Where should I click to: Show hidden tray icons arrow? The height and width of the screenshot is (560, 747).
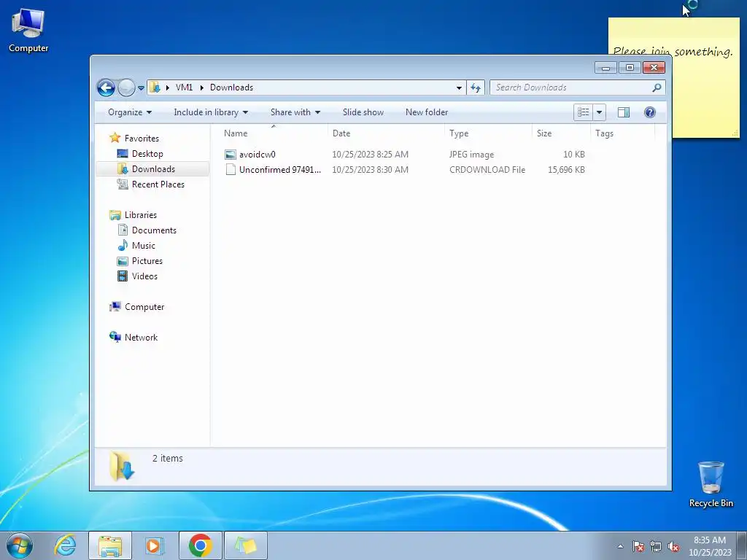620,546
